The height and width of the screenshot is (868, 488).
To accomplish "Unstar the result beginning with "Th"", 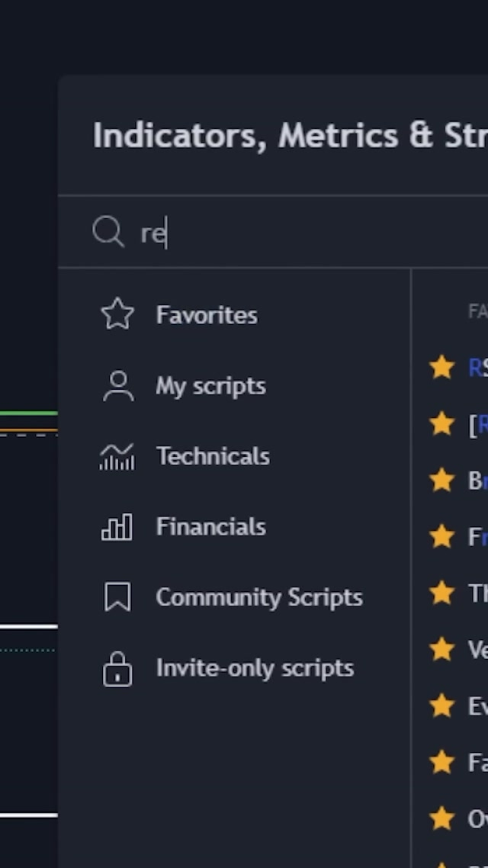I will [441, 593].
